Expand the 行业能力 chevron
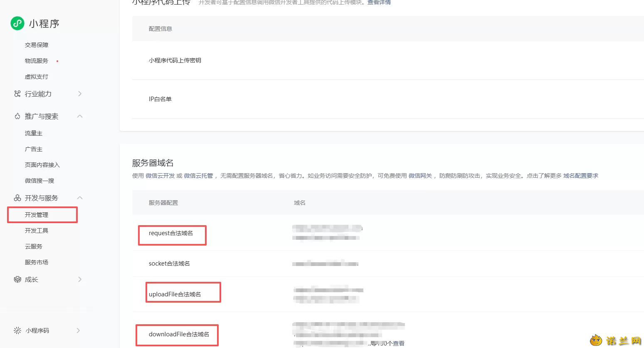 coord(80,94)
